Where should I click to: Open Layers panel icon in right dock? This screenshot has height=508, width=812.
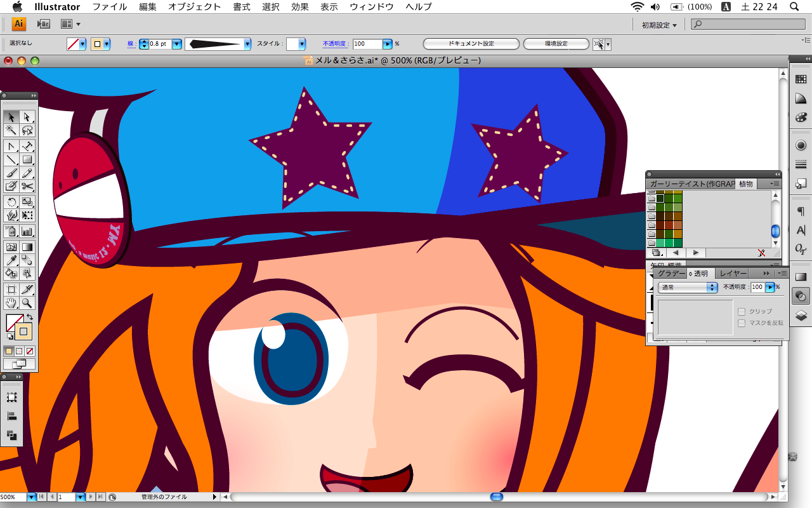(x=801, y=315)
